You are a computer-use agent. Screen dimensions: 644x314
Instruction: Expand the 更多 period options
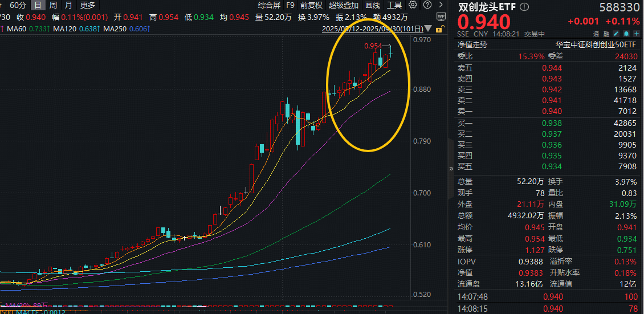pyautogui.click(x=88, y=5)
